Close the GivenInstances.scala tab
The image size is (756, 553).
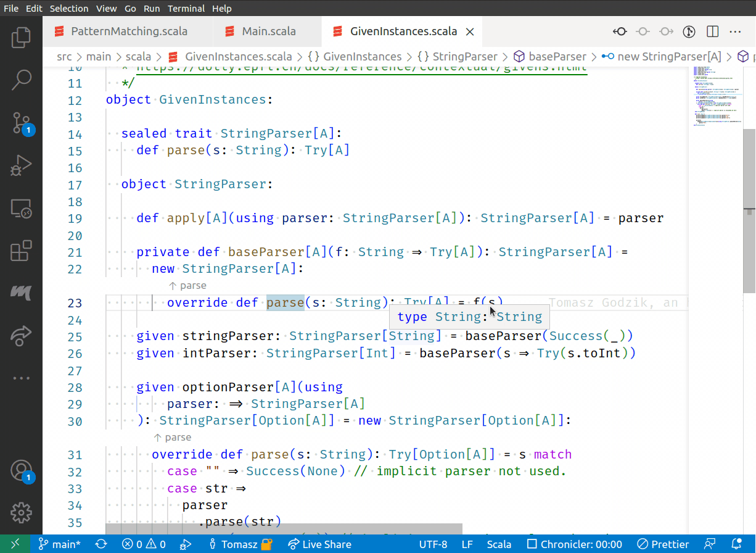point(470,31)
